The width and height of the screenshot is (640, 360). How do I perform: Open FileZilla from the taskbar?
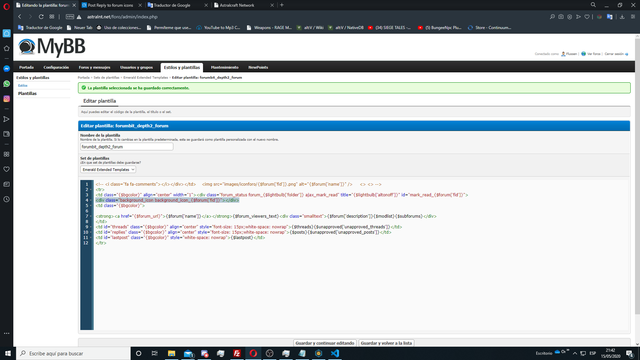(237, 353)
